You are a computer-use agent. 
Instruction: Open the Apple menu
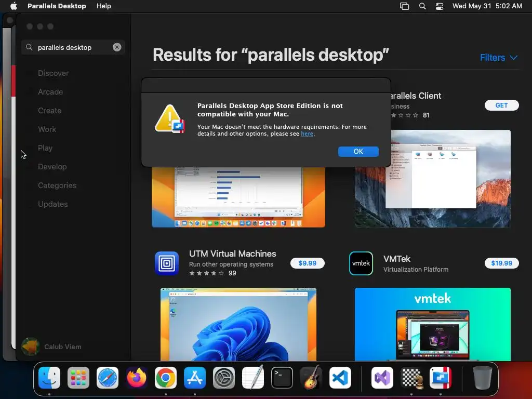coord(14,6)
